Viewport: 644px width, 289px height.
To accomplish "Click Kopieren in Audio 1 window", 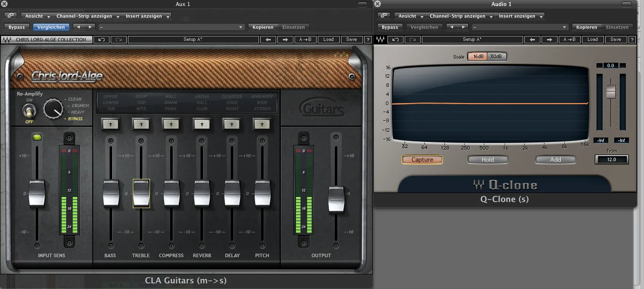I will pos(586,27).
